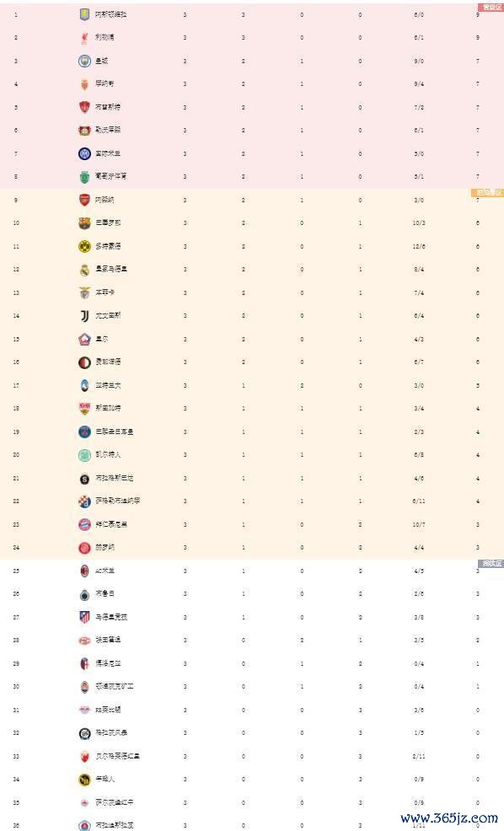The height and width of the screenshot is (831, 504).
Task: Click the Atletico Madrid crest in row 27
Action: click(84, 617)
